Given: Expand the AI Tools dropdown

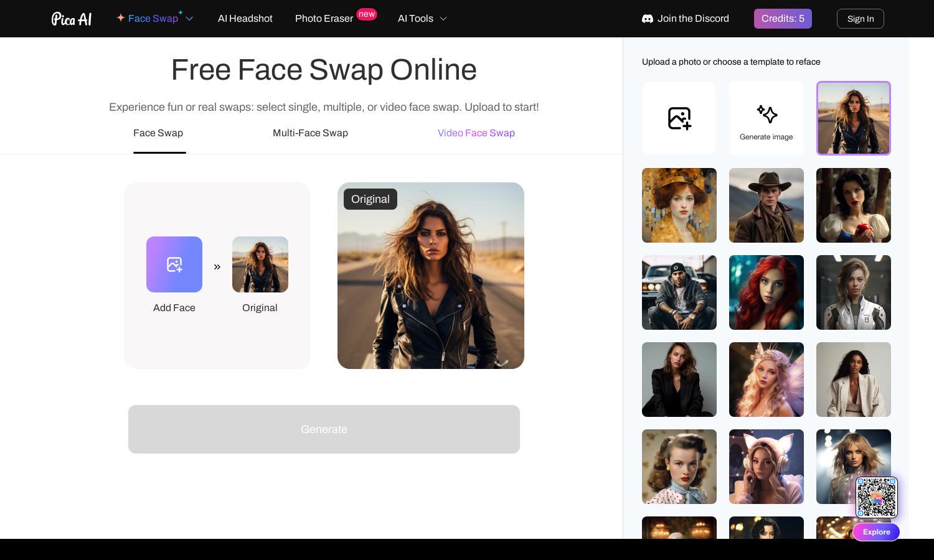Looking at the screenshot, I should point(422,19).
